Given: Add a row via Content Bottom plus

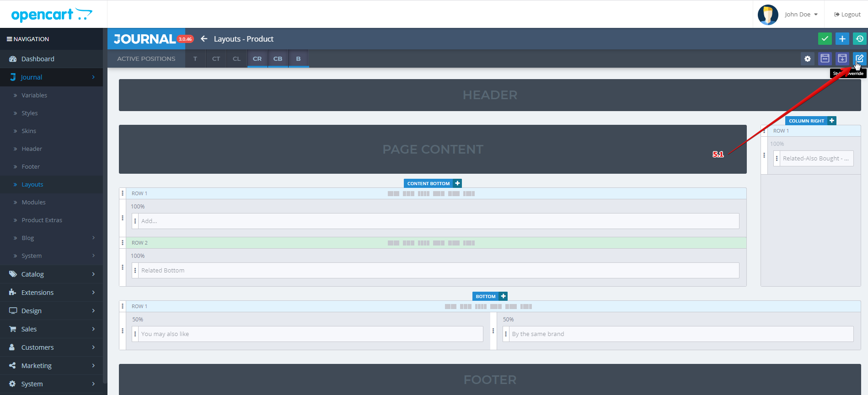Looking at the screenshot, I should click(457, 183).
